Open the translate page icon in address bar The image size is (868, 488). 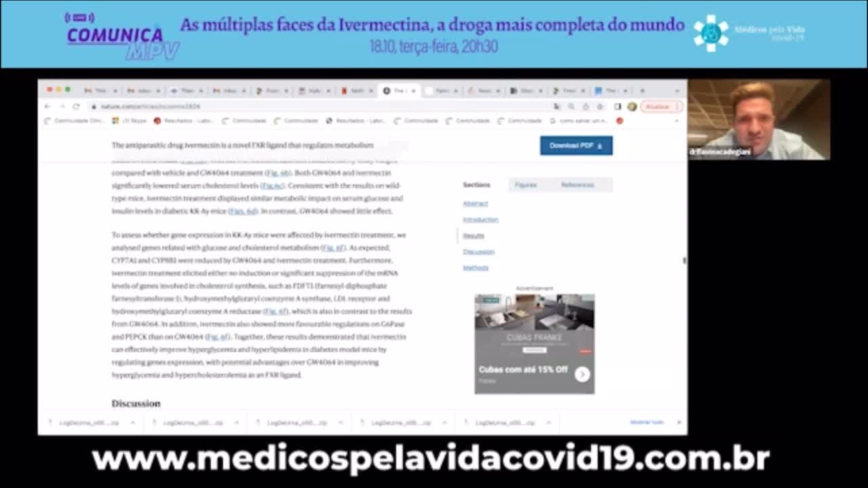(x=557, y=106)
